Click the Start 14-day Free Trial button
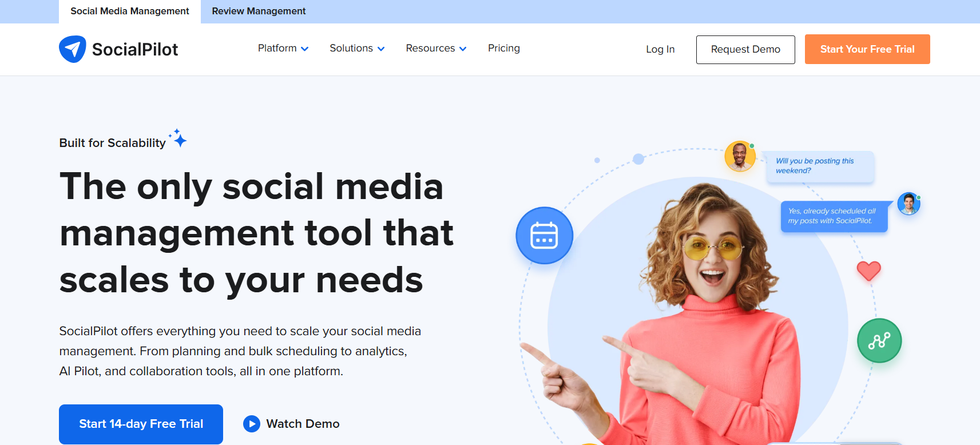Screen dimensions: 980x445 [141, 424]
